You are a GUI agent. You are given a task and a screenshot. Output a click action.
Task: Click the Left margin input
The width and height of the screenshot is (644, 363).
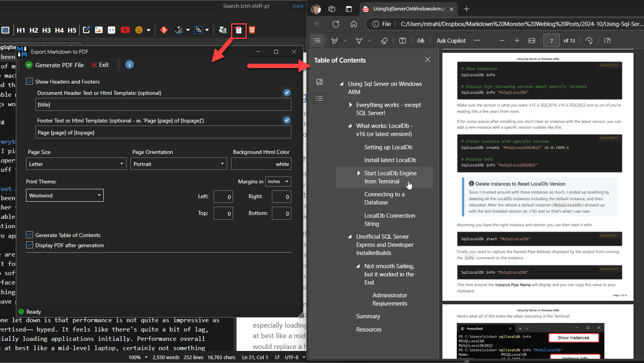(x=223, y=197)
